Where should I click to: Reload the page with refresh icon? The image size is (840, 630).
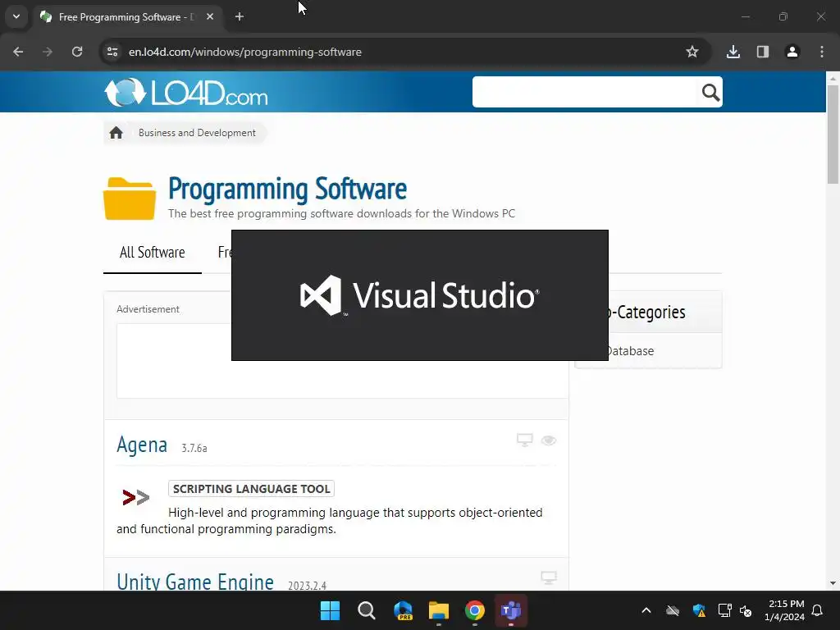click(x=77, y=52)
